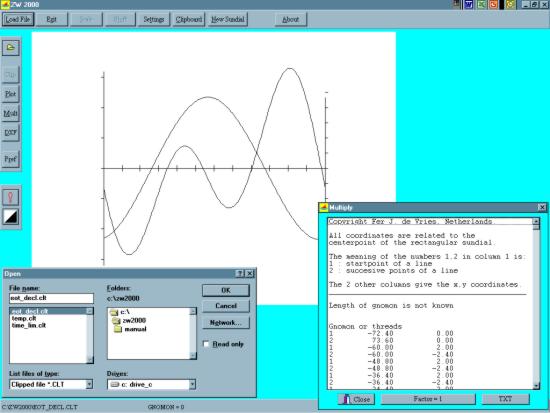This screenshot has width=550, height=413.
Task: Close the Open dialog with X
Action: 250,274
